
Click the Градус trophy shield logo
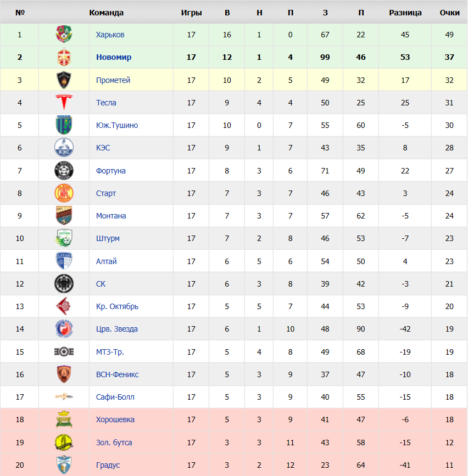point(64,464)
